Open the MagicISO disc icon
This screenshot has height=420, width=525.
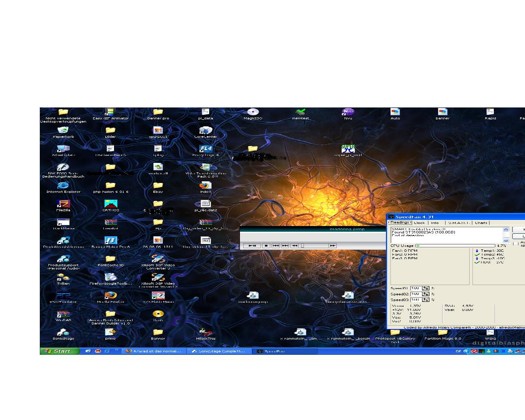tap(253, 112)
